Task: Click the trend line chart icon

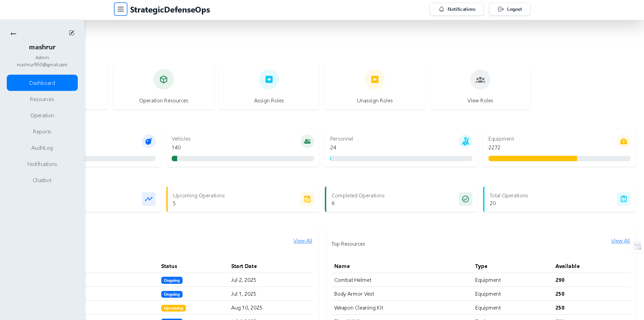Action: [x=149, y=199]
